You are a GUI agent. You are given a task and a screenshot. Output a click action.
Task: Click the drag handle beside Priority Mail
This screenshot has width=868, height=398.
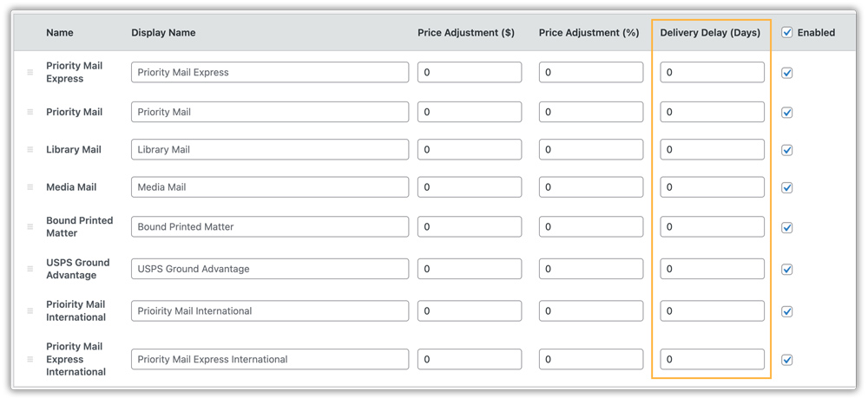pos(30,112)
